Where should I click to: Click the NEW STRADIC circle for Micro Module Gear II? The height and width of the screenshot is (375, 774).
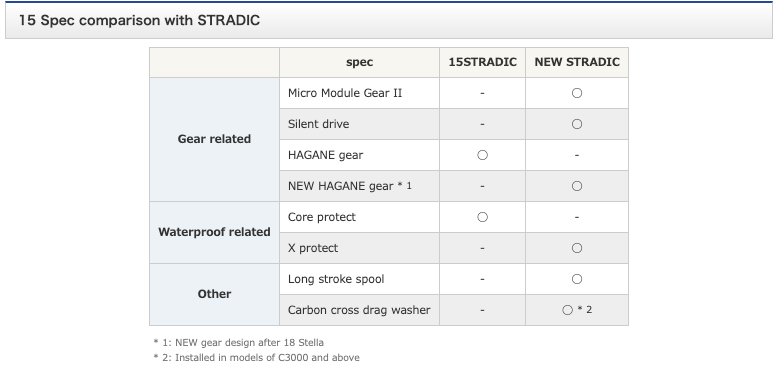pos(577,93)
